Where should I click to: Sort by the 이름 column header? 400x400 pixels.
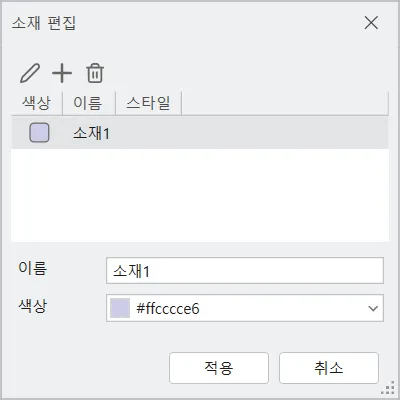89,103
